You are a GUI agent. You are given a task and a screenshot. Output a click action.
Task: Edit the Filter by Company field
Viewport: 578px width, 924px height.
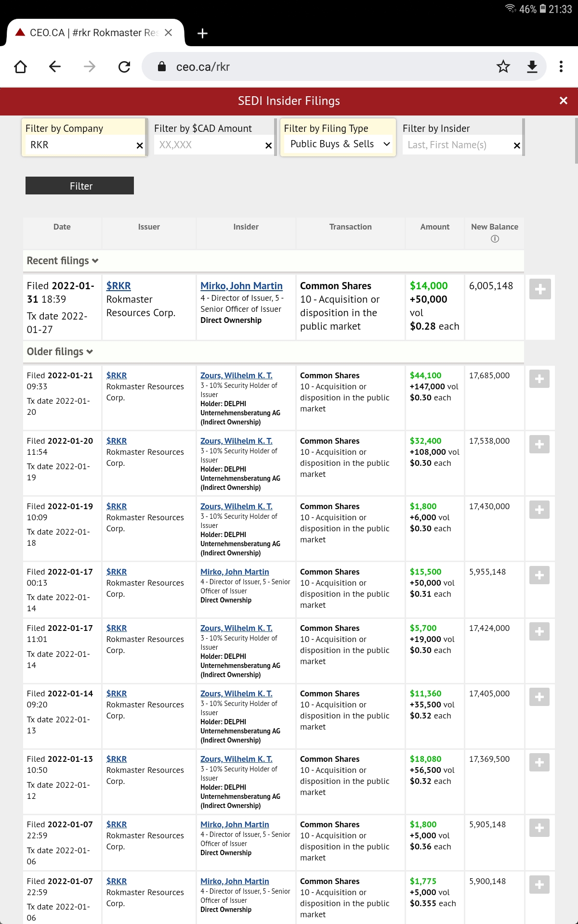coord(79,145)
